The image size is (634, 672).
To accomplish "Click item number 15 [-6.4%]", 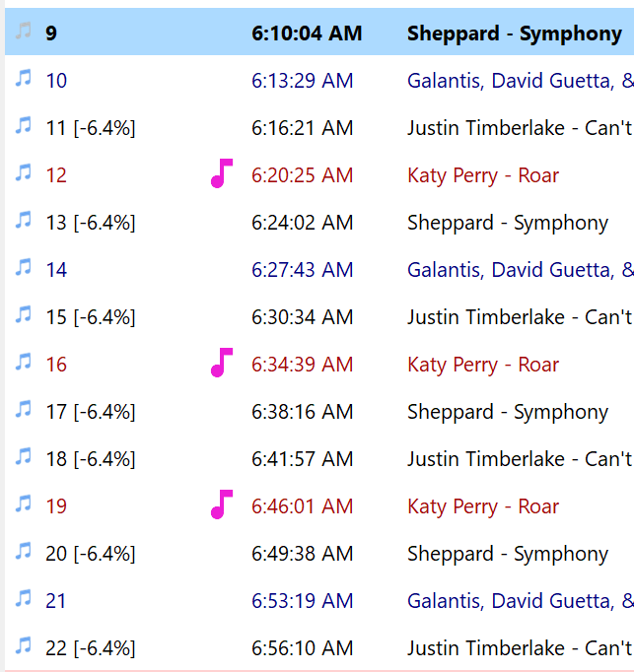I will (x=91, y=317).
